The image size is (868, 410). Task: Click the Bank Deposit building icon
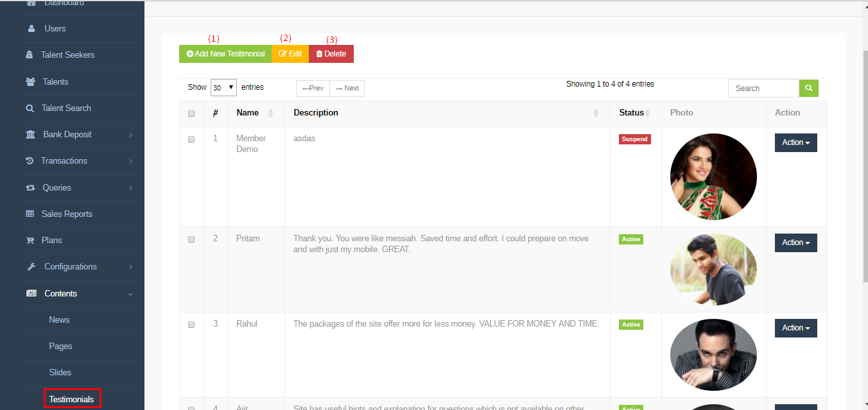[x=30, y=135]
